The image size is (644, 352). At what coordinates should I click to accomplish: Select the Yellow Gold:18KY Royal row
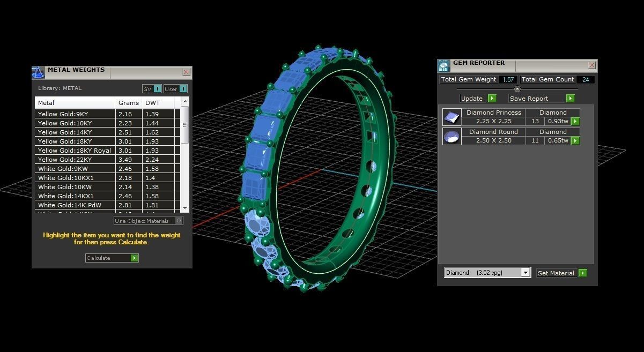pos(108,151)
